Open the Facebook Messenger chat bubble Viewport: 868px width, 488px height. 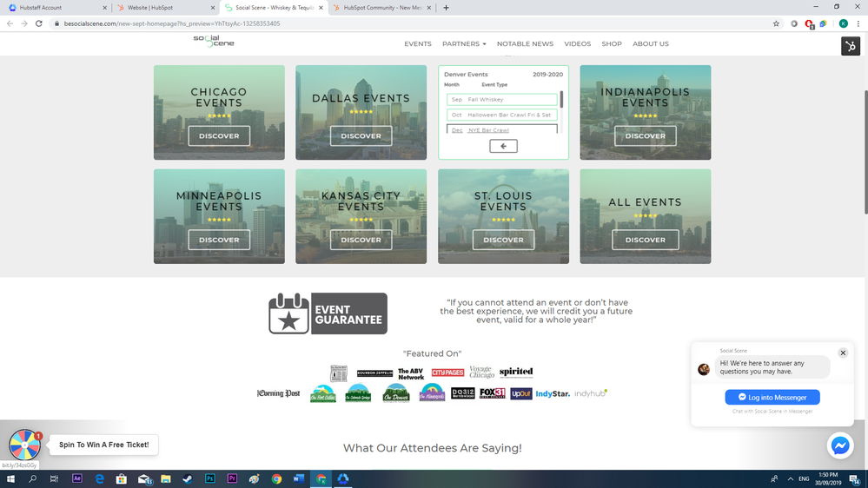coord(839,445)
